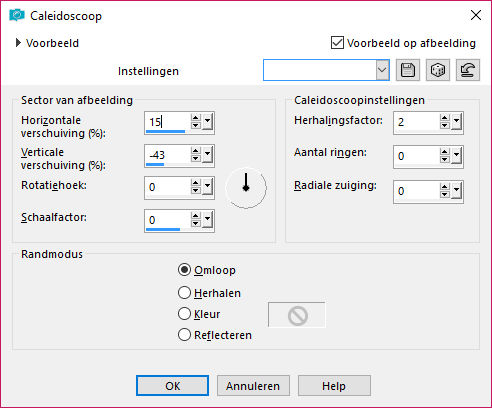This screenshot has width=492, height=408.
Task: Toggle the Voorbeeld op afbeelding checkbox
Action: click(x=337, y=43)
